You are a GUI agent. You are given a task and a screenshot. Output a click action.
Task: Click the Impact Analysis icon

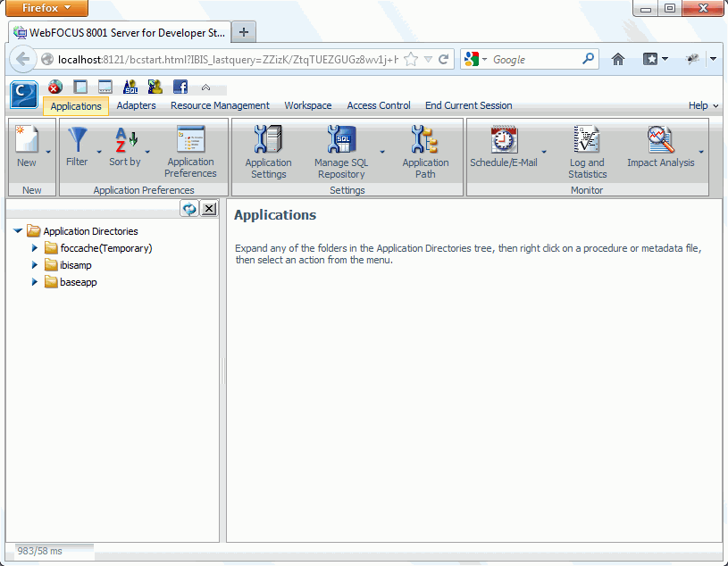point(661,138)
